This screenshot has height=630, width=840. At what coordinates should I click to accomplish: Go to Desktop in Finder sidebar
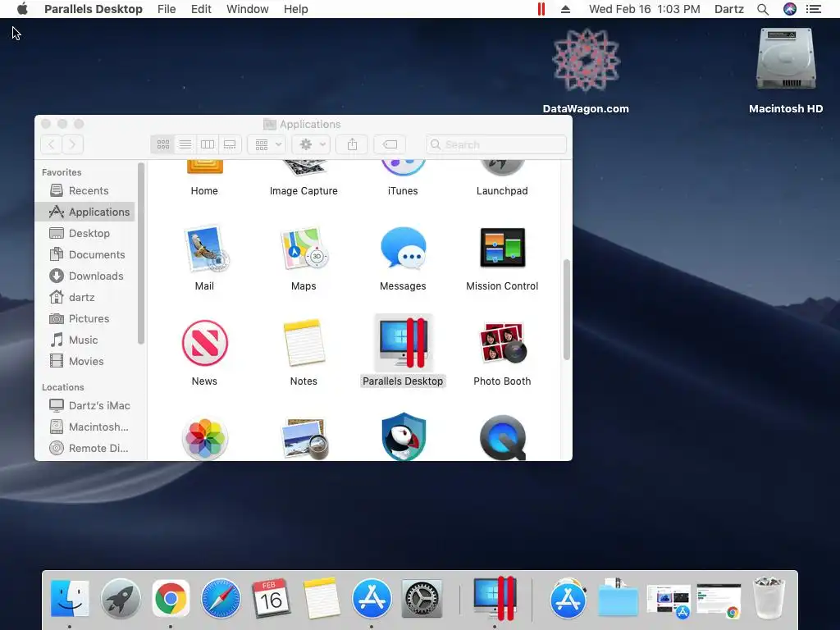coord(85,234)
